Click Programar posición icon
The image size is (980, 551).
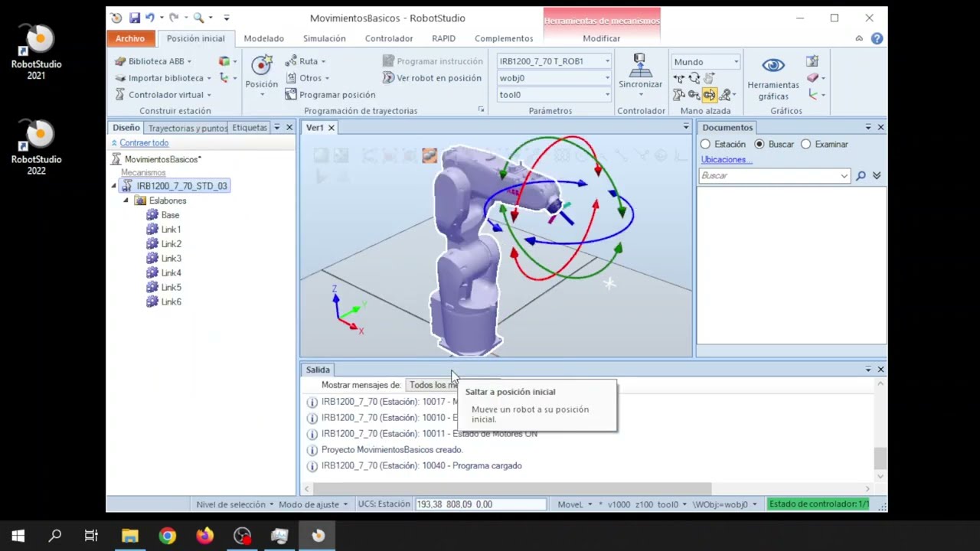(291, 94)
